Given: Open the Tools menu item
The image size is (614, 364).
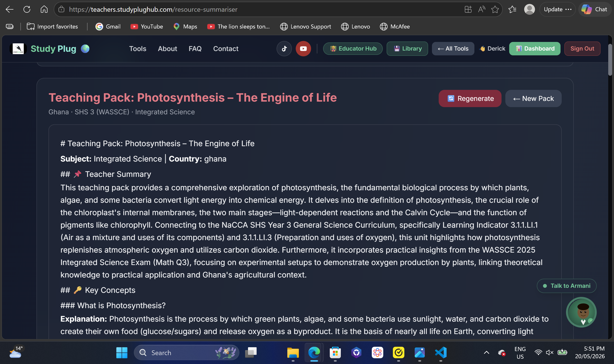Looking at the screenshot, I should click(137, 49).
